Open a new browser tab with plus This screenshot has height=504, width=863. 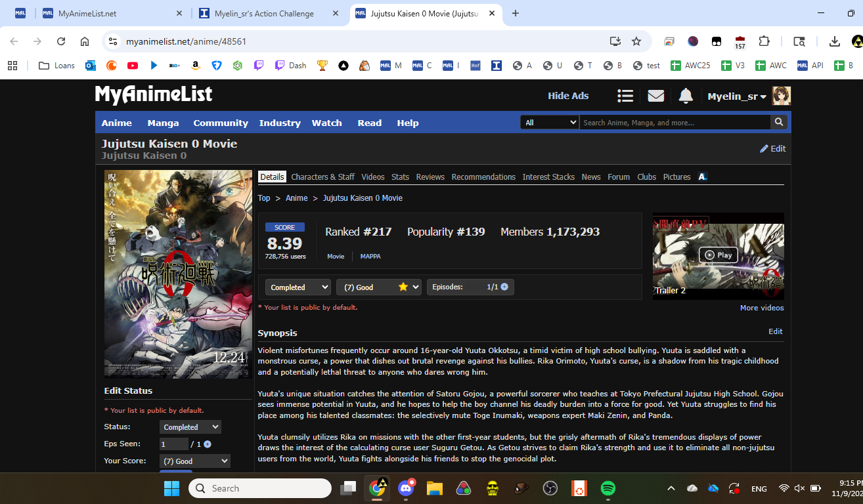516,13
